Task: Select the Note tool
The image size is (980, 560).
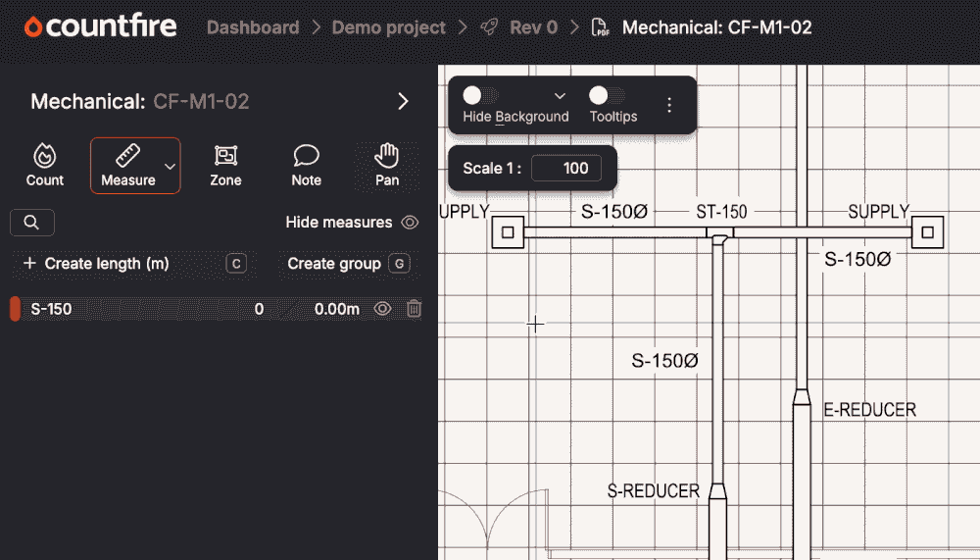Action: pos(306,165)
